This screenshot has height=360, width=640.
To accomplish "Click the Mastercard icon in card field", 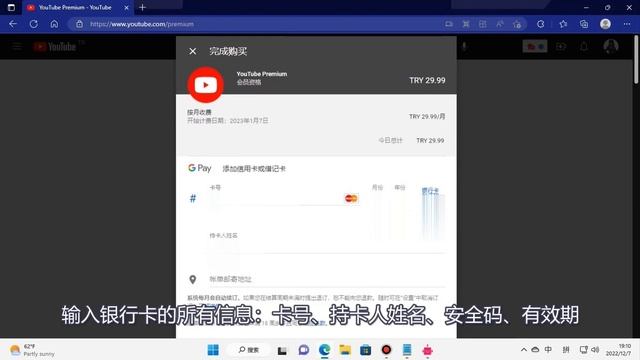I will [x=351, y=198].
